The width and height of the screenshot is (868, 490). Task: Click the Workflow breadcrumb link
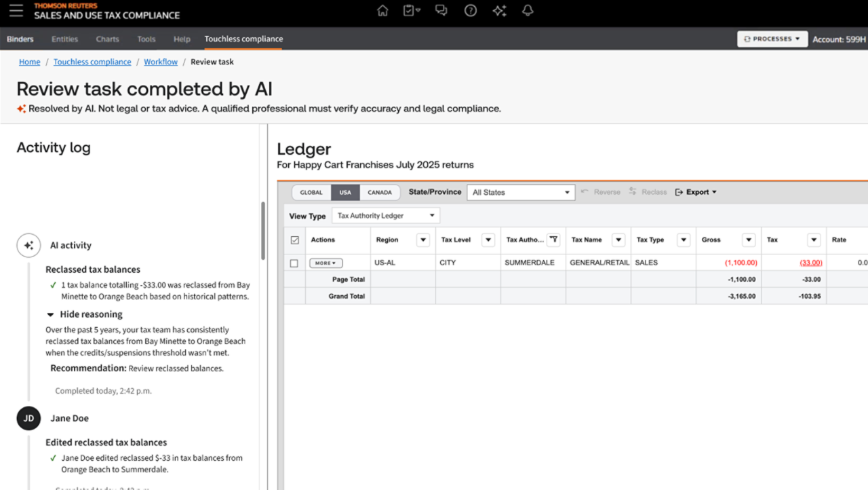161,62
